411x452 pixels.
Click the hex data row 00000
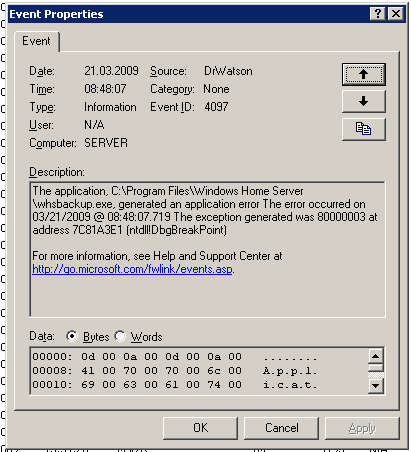[x=175, y=357]
